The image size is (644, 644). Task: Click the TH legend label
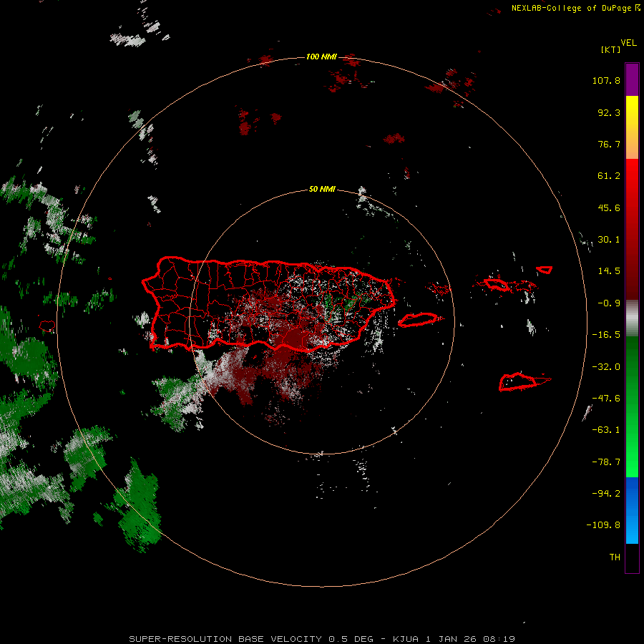615,557
